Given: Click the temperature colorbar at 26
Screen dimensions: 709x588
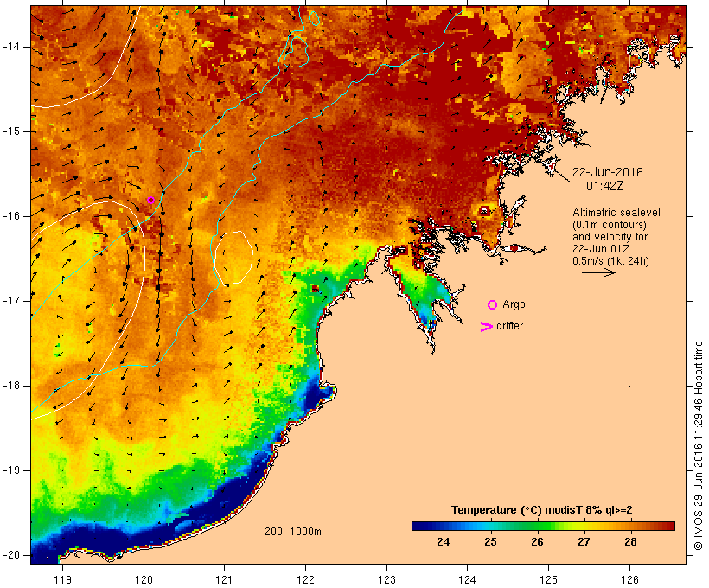Looking at the screenshot, I should [x=537, y=526].
